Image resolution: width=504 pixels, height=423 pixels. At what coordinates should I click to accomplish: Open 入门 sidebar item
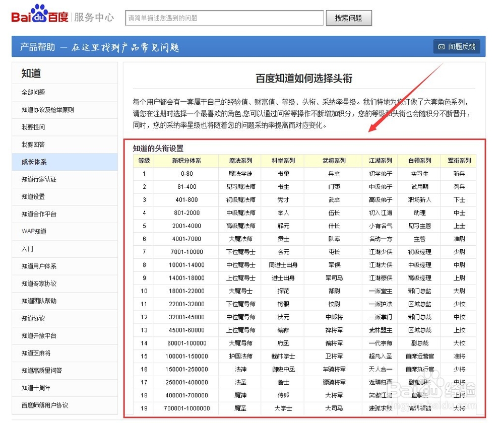[x=65, y=249]
